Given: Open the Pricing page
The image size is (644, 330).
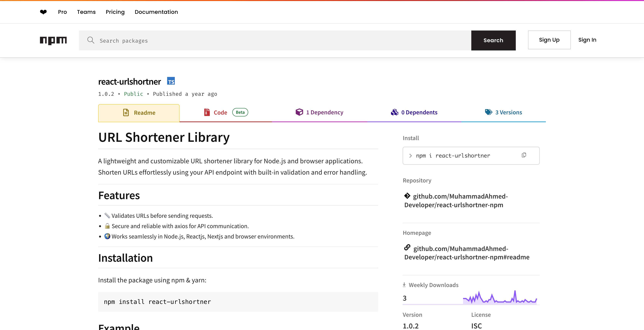Looking at the screenshot, I should [x=115, y=12].
